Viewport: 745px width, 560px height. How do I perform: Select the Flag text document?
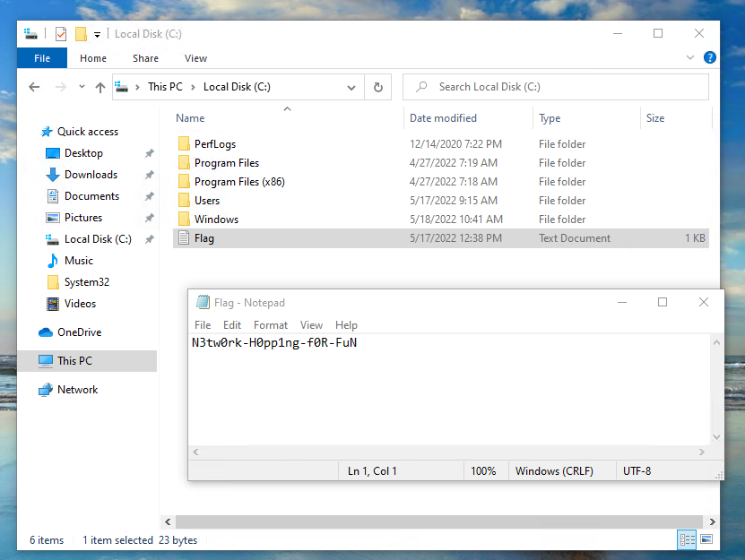[x=441, y=238]
